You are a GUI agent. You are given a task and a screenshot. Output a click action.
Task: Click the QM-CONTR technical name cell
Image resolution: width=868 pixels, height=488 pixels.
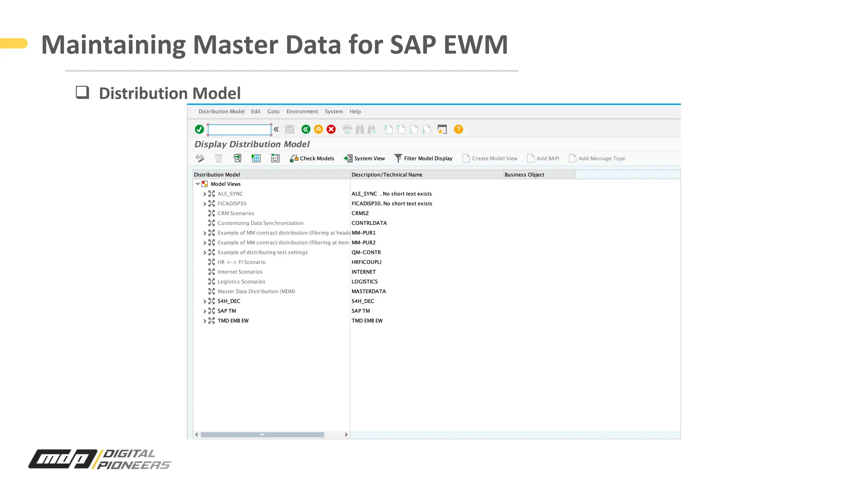click(366, 252)
